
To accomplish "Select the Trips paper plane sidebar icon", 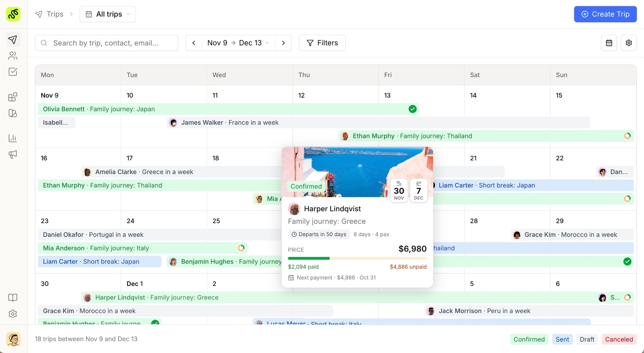I will [13, 40].
